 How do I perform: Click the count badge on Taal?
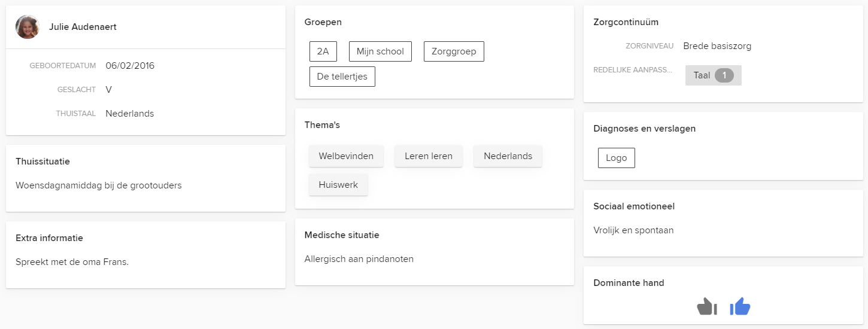[x=724, y=75]
